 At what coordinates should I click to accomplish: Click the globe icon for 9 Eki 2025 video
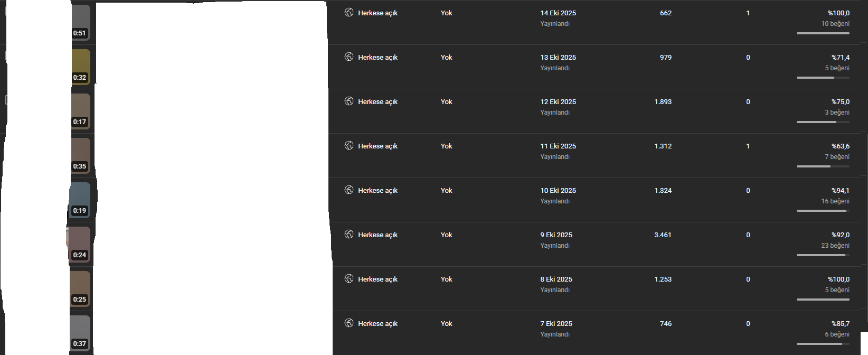coord(349,234)
